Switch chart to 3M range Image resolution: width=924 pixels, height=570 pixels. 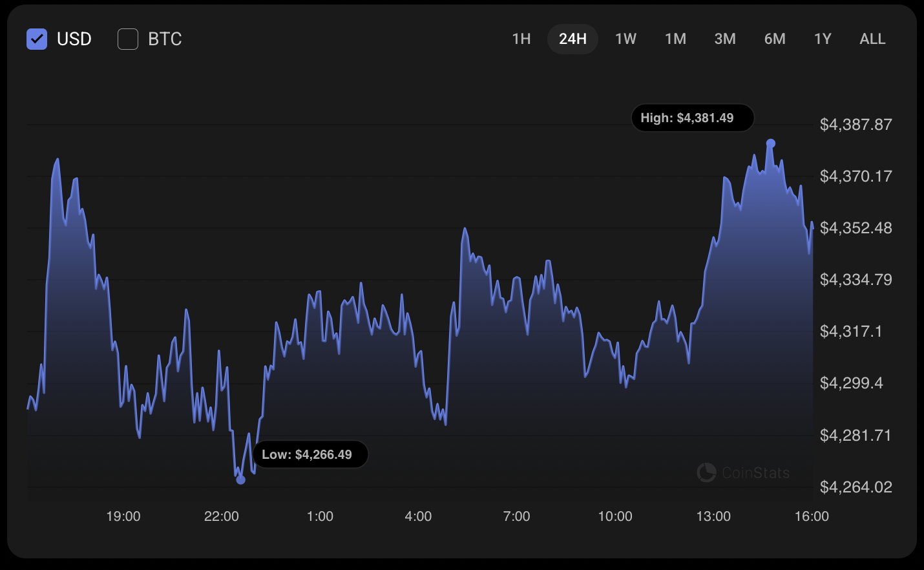point(725,39)
